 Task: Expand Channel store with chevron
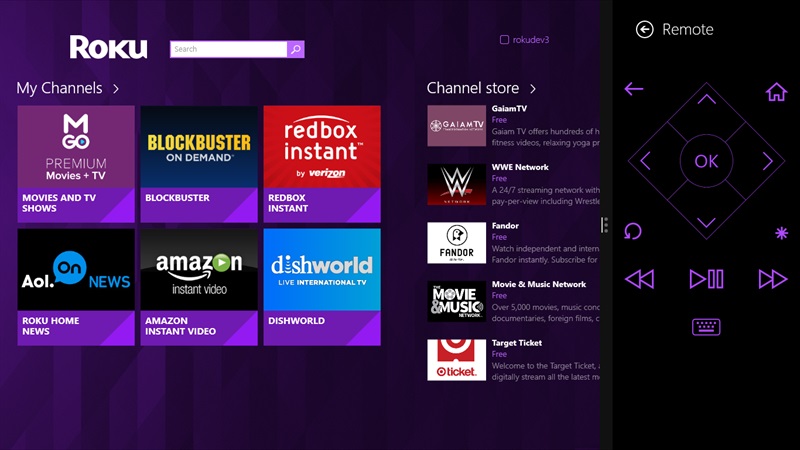tap(533, 89)
